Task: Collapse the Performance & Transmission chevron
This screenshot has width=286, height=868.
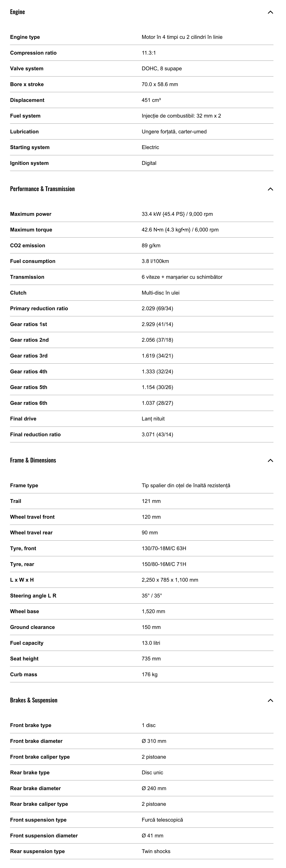Action: (270, 189)
